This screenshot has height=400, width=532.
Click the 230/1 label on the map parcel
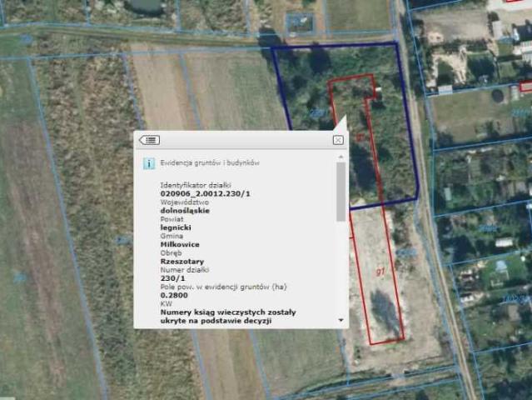tap(317, 112)
